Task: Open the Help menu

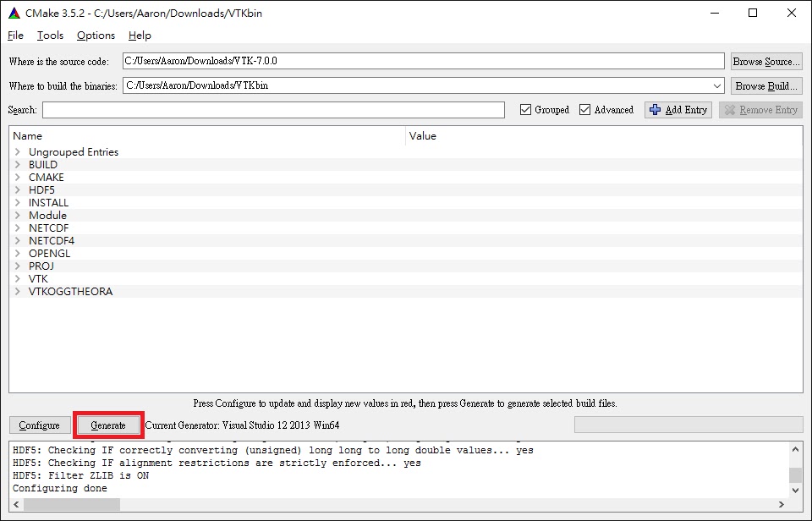Action: 140,36
